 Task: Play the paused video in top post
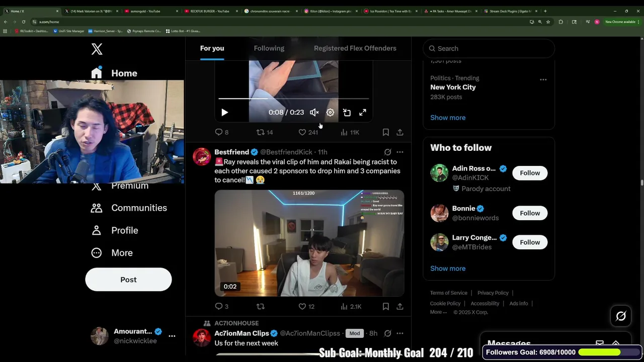(224, 113)
